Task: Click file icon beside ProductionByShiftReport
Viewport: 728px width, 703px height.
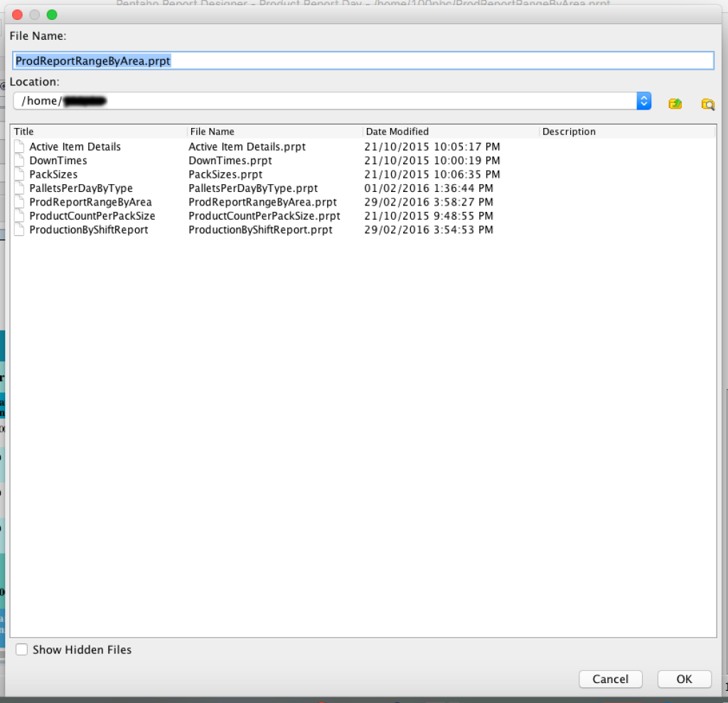Action: (x=19, y=230)
